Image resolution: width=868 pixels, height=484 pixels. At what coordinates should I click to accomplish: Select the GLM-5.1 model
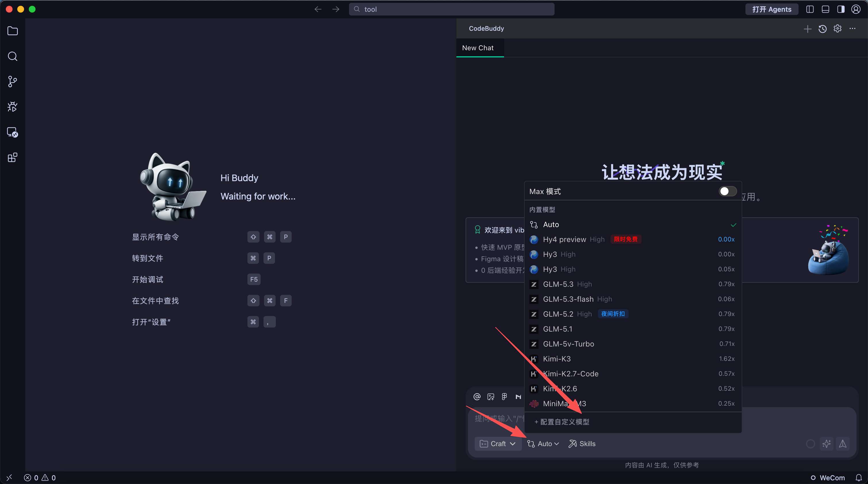point(633,329)
